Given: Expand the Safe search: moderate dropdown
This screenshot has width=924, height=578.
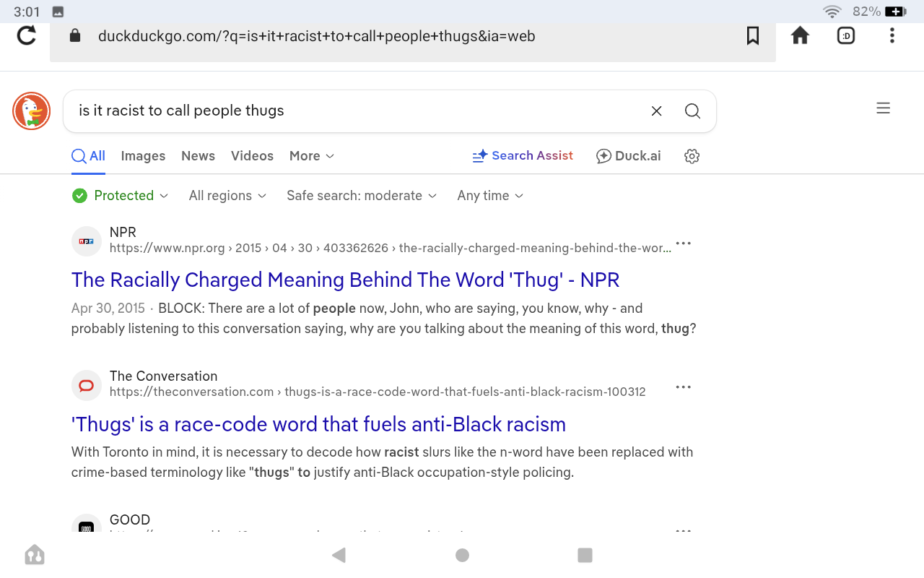Looking at the screenshot, I should [362, 196].
